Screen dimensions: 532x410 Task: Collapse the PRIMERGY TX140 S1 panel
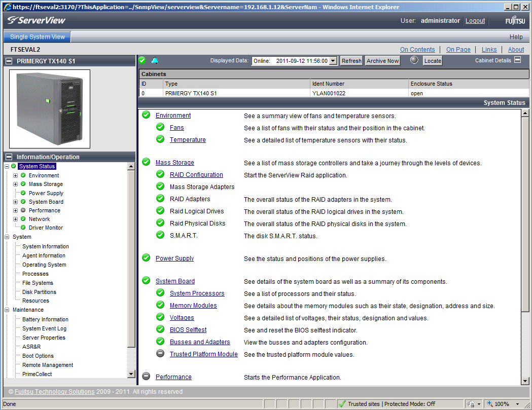(x=9, y=61)
